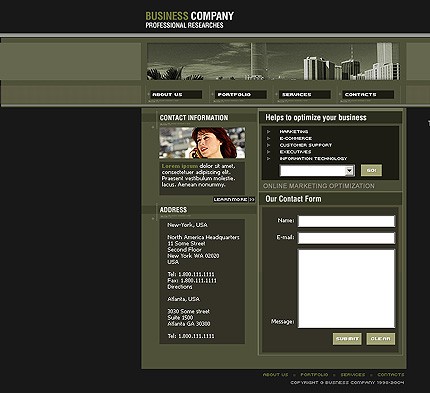
Task: Click the woman on phone photo
Action: (x=202, y=143)
